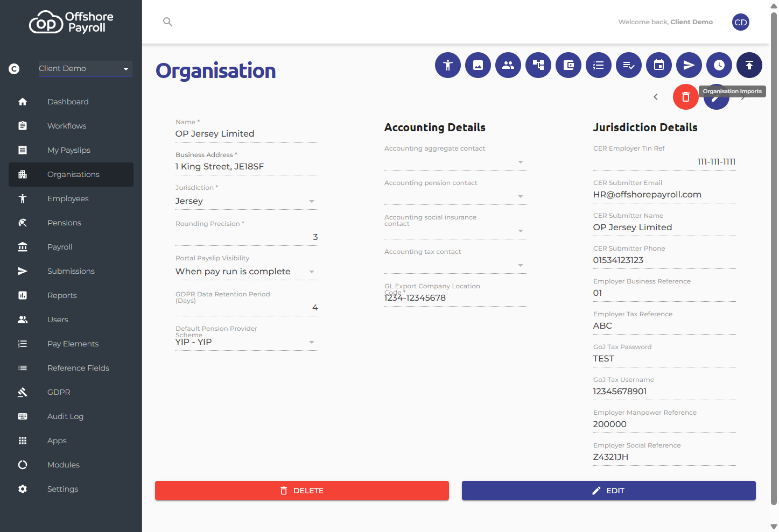Click the GDPR Data Retention Period field
Image resolution: width=779 pixels, height=532 pixels.
(247, 307)
